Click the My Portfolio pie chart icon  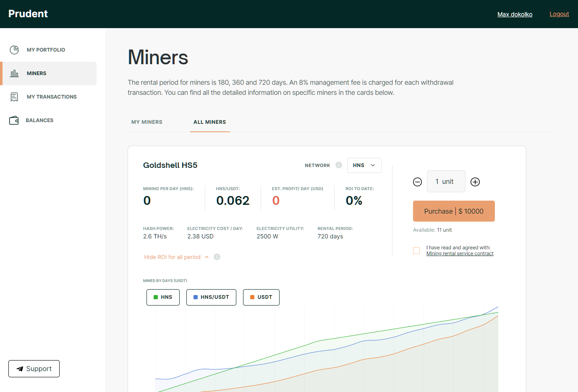tap(14, 50)
